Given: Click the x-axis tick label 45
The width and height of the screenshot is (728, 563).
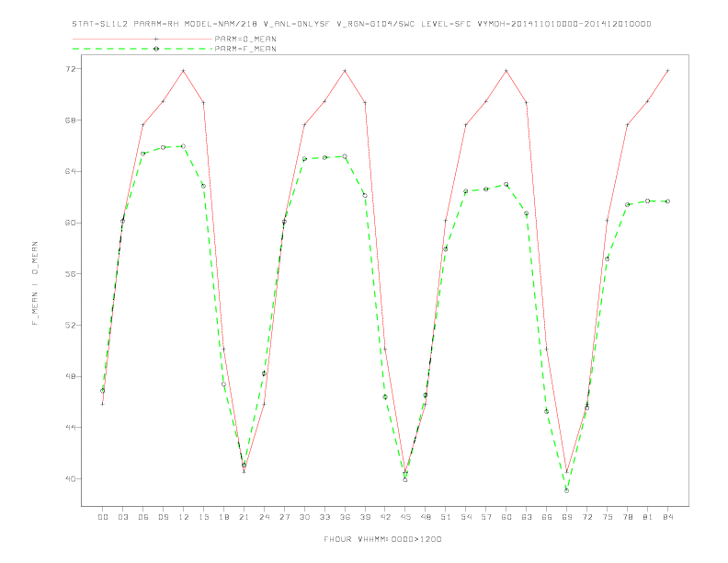Looking at the screenshot, I should coord(405,517).
